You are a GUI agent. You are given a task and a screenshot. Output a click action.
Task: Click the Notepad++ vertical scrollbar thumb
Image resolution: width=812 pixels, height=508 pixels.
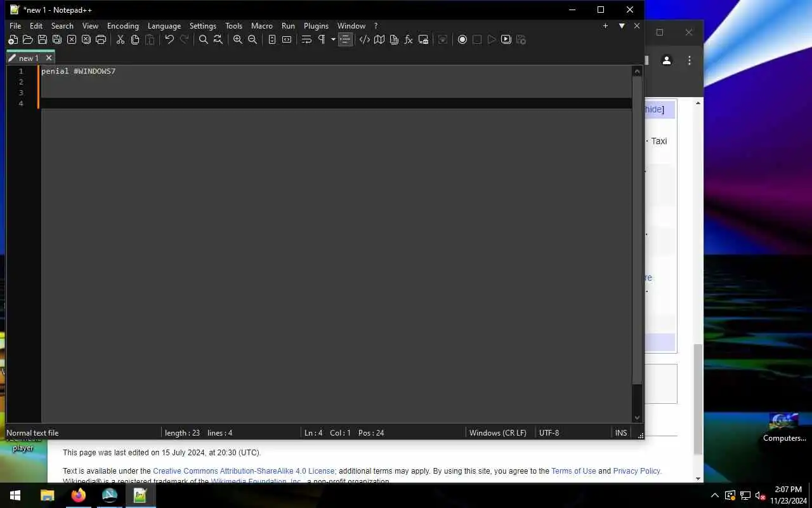point(638,230)
